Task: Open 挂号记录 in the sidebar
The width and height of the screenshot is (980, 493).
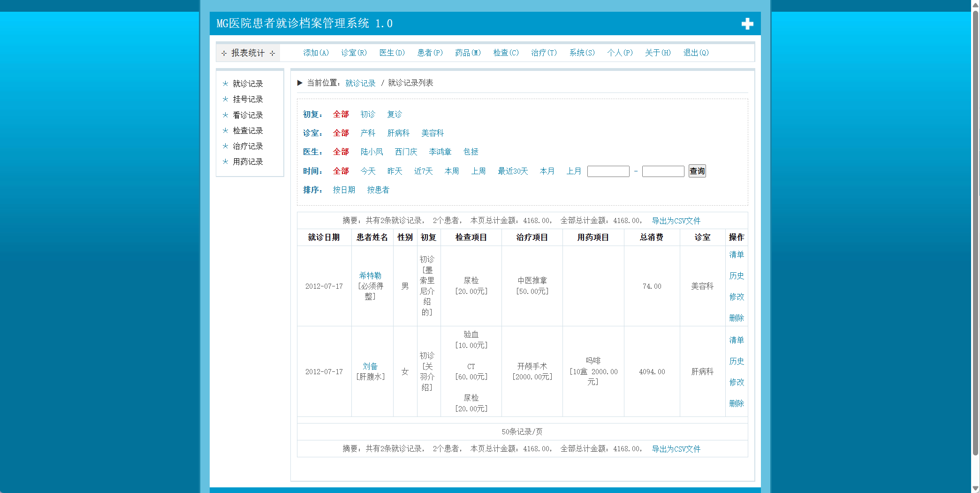Action: point(248,99)
